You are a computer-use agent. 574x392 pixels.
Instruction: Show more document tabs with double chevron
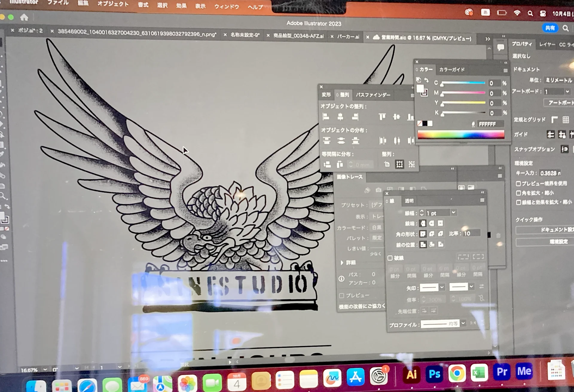488,39
